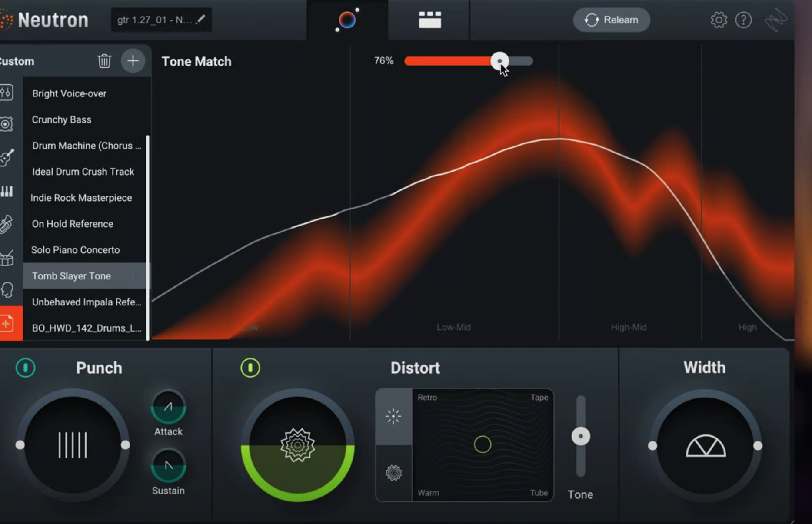Select the drum category icon
Image resolution: width=812 pixels, height=524 pixels.
(7, 258)
